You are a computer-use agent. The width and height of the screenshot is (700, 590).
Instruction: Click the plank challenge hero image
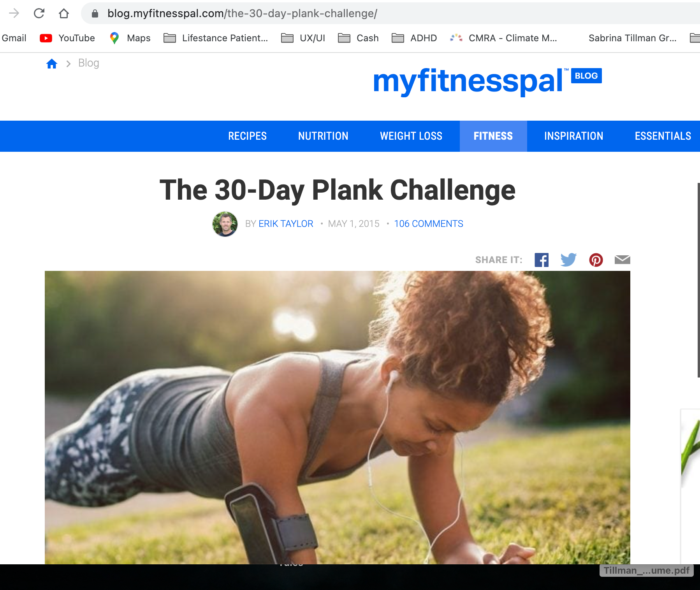coord(338,418)
